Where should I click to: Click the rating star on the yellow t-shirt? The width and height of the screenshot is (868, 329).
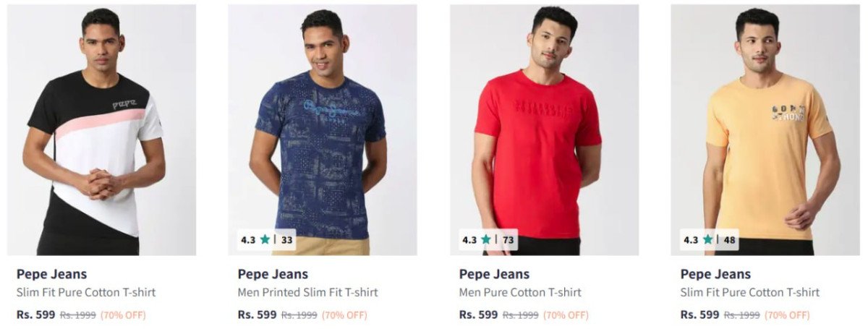pos(707,240)
